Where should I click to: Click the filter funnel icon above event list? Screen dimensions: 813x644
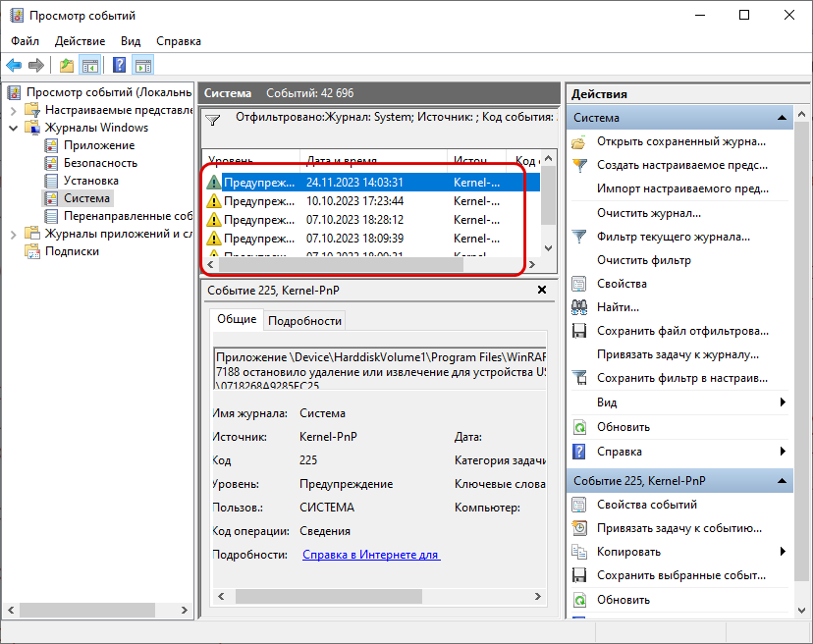213,119
